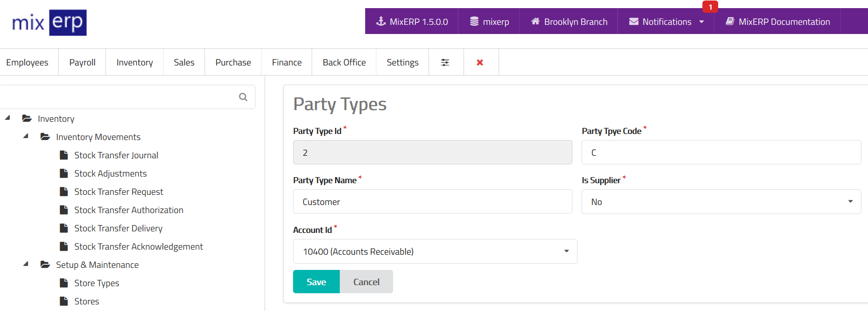Cancel editing the party type

click(x=366, y=282)
